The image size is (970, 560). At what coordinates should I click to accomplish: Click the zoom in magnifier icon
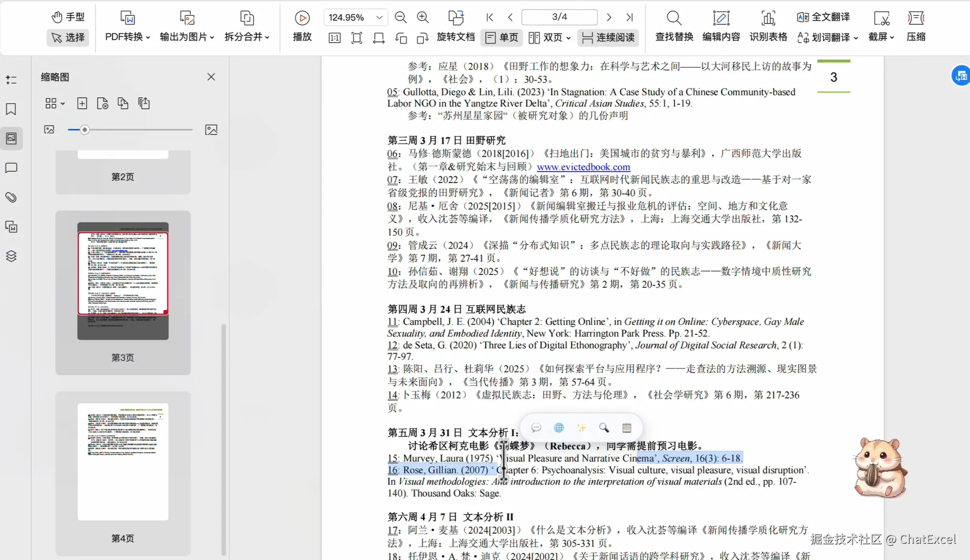coord(423,18)
